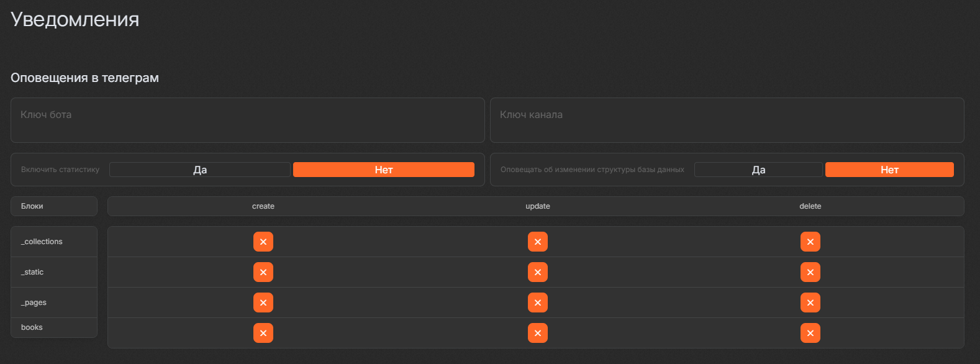Image resolution: width=980 pixels, height=364 pixels.
Task: Toggle create notification for _pages
Action: (x=263, y=303)
